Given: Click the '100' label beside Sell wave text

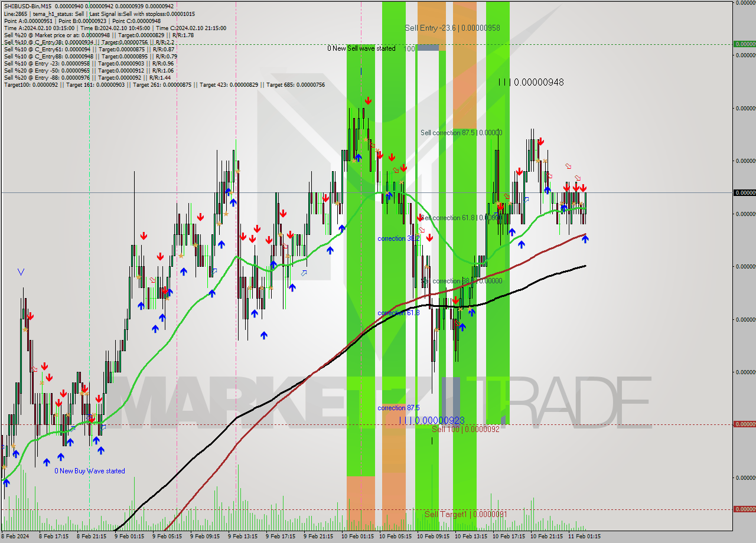Looking at the screenshot, I should pyautogui.click(x=409, y=48).
